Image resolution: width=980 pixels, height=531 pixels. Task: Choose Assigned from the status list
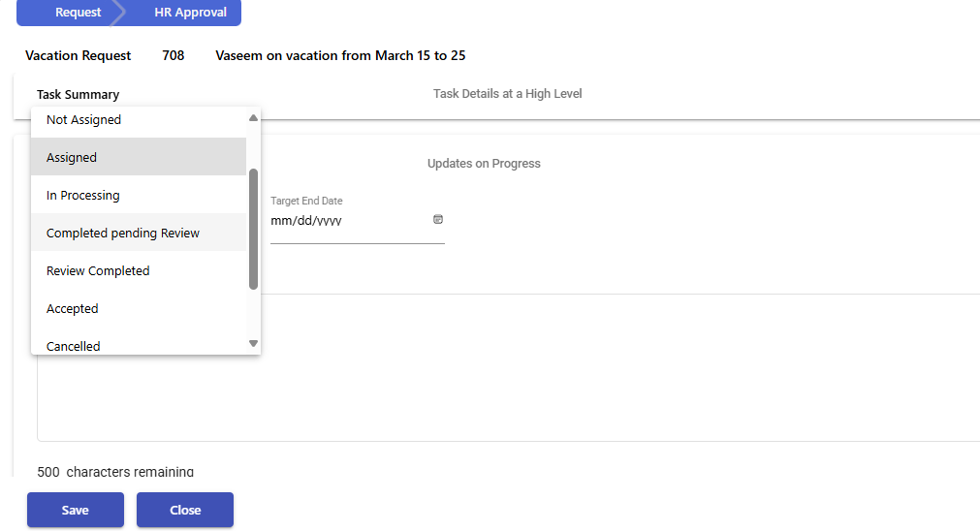[139, 157]
